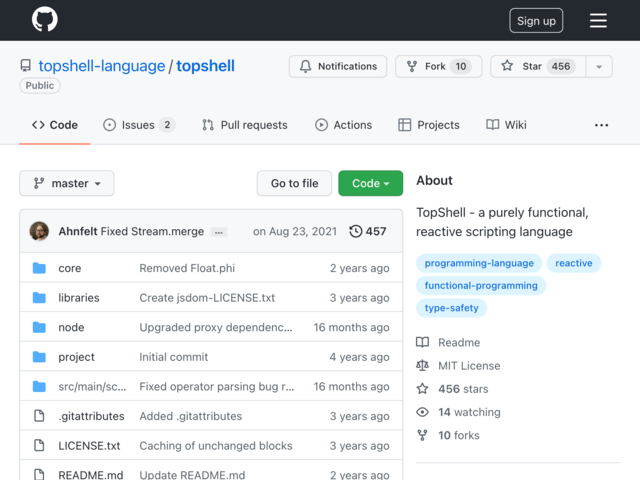
Task: Click the 'on Aug 23, 2021' commit date
Action: tap(295, 231)
